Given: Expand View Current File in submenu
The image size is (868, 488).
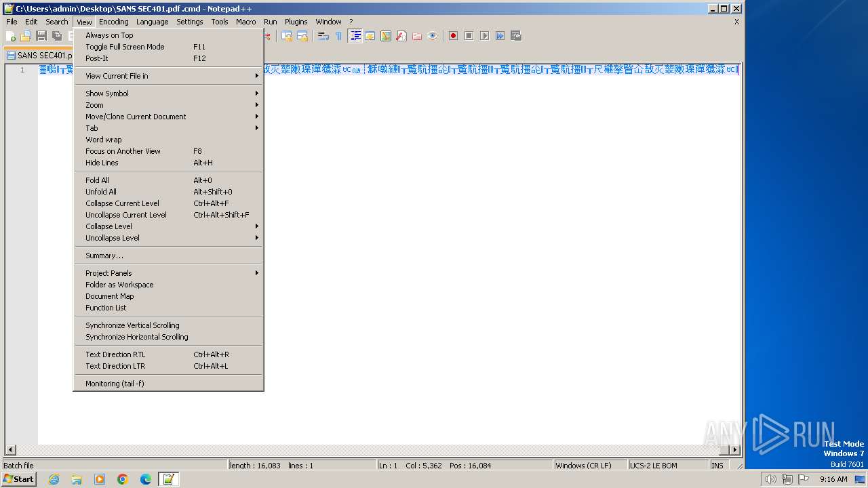Looking at the screenshot, I should click(168, 76).
